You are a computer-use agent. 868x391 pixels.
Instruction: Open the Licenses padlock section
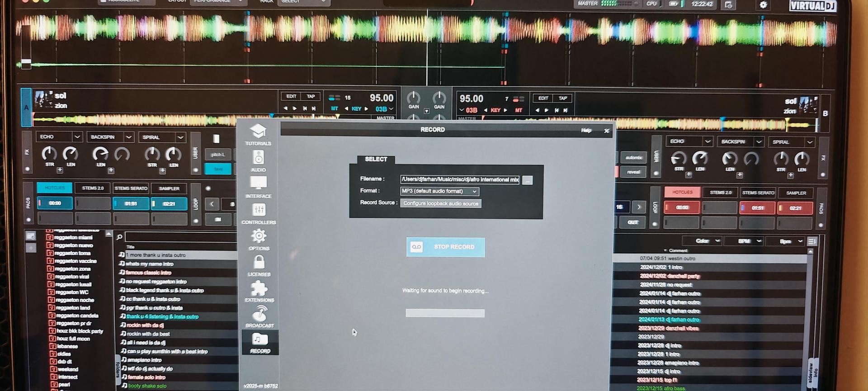(259, 265)
